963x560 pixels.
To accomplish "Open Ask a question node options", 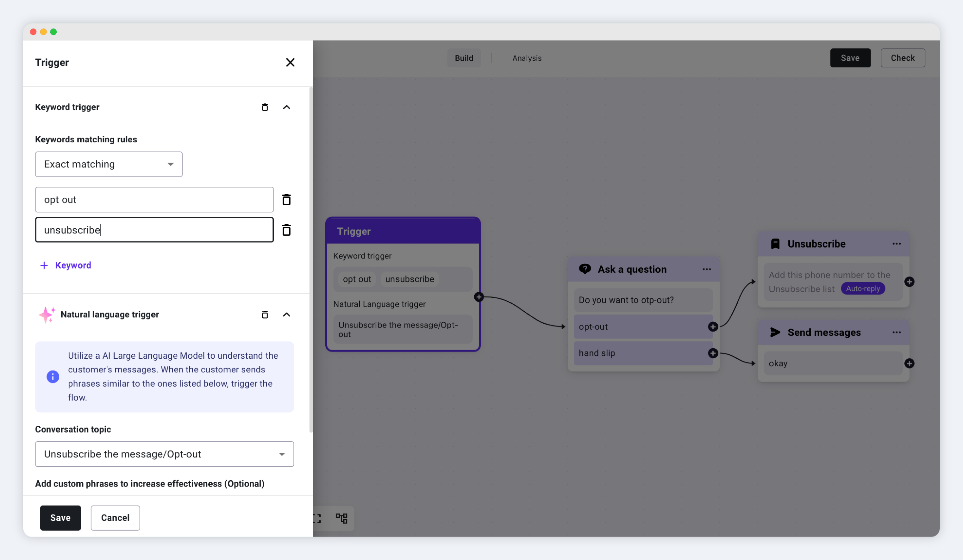I will (x=707, y=269).
